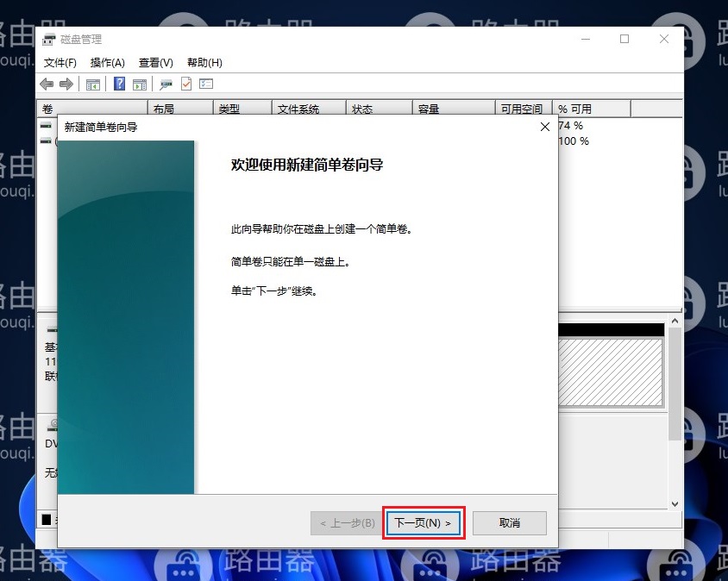Sort by the % 可用 column header
This screenshot has height=581, width=728.
(x=592, y=109)
